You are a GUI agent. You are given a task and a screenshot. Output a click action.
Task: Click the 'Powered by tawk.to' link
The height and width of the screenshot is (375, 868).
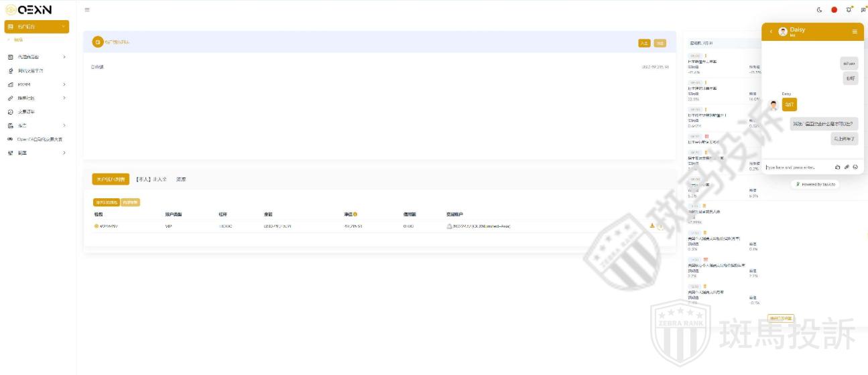[814, 184]
